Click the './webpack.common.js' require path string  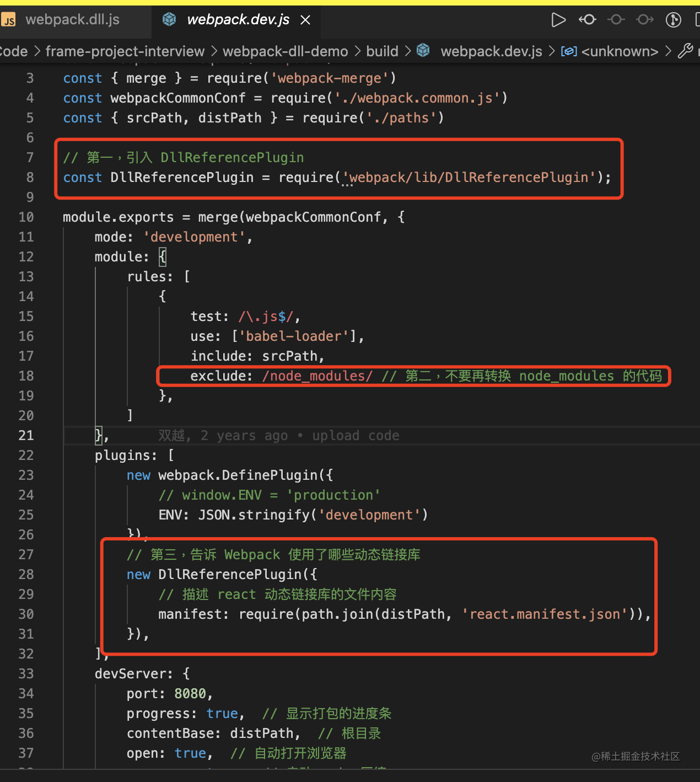coord(417,98)
